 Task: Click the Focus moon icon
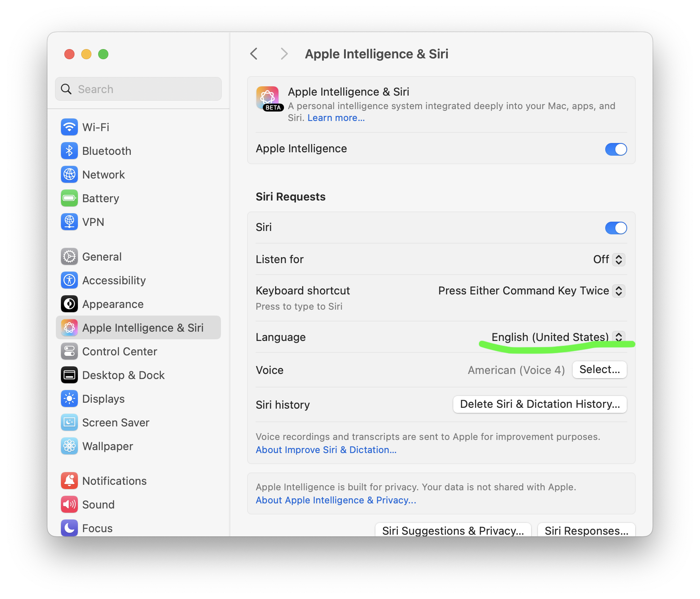point(69,528)
